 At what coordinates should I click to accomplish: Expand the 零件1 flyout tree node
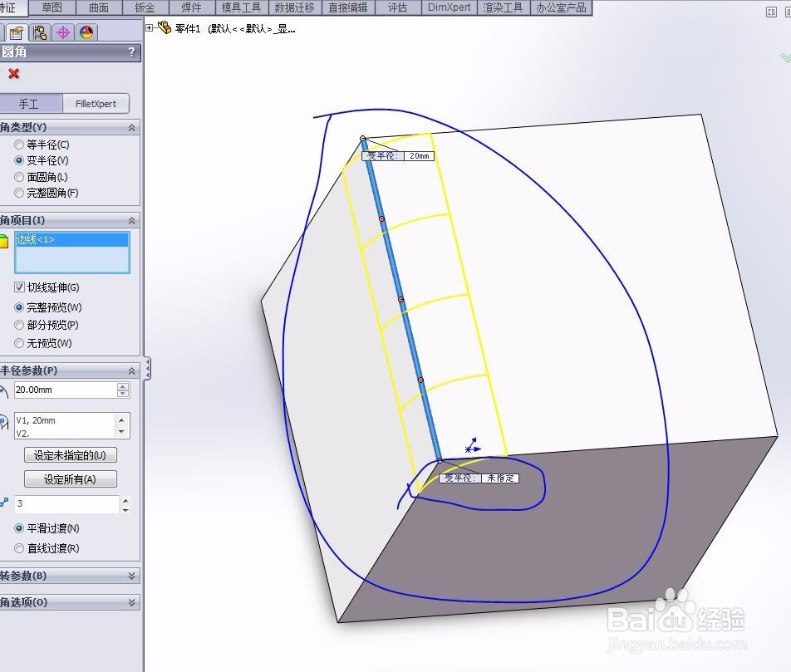pos(150,28)
